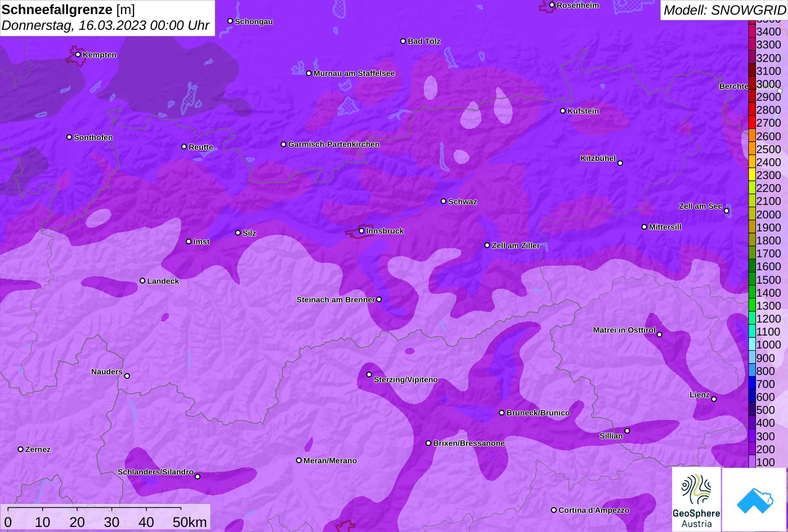Select the Rosenheim city marker dot
This screenshot has height=532, width=788.
(552, 5)
